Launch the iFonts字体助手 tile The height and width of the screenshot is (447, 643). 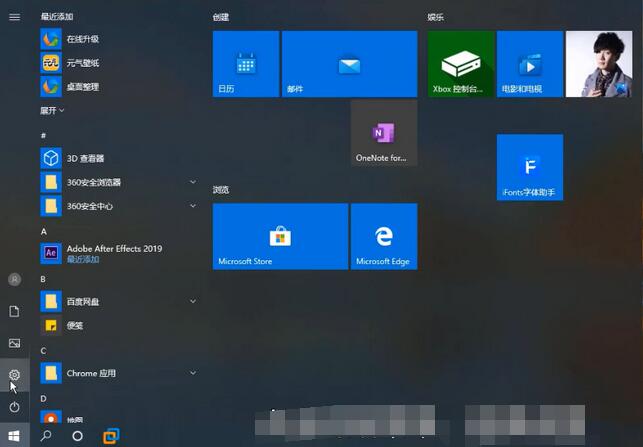[530, 167]
